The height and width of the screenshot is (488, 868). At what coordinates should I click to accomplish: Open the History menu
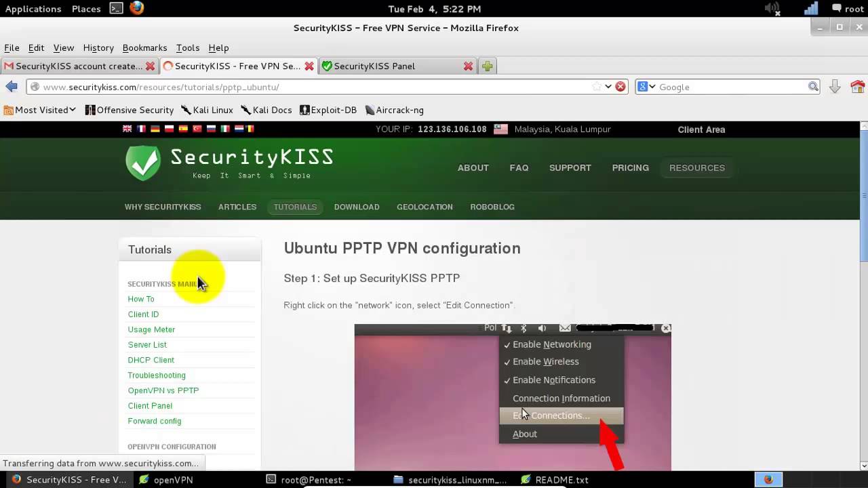click(98, 47)
